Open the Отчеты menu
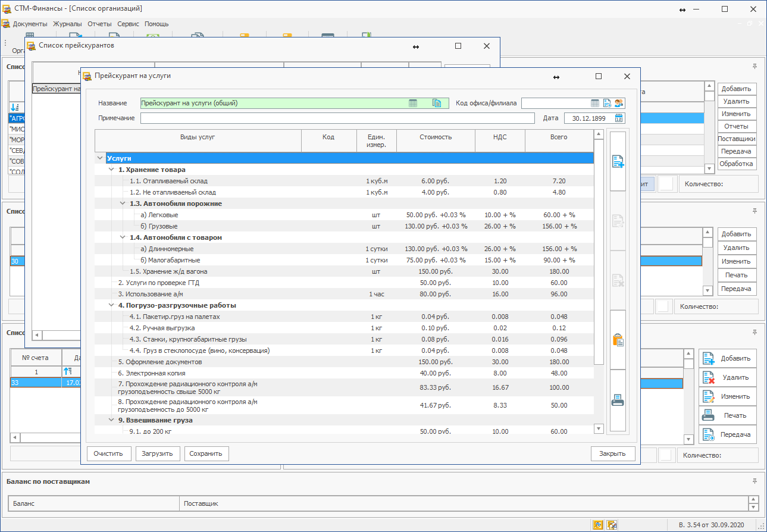The height and width of the screenshot is (532, 767). pyautogui.click(x=99, y=24)
